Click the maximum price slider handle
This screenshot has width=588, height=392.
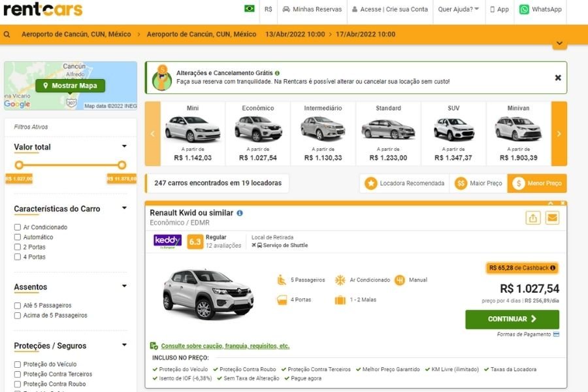pyautogui.click(x=122, y=165)
